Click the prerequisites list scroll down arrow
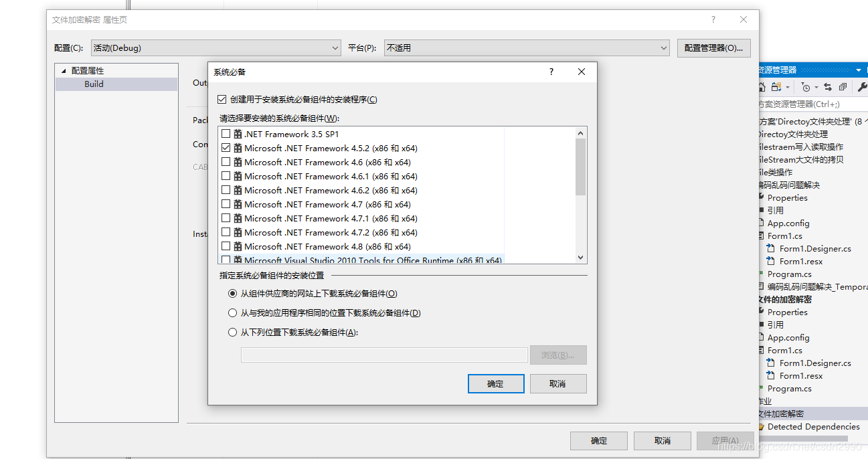 [x=580, y=257]
